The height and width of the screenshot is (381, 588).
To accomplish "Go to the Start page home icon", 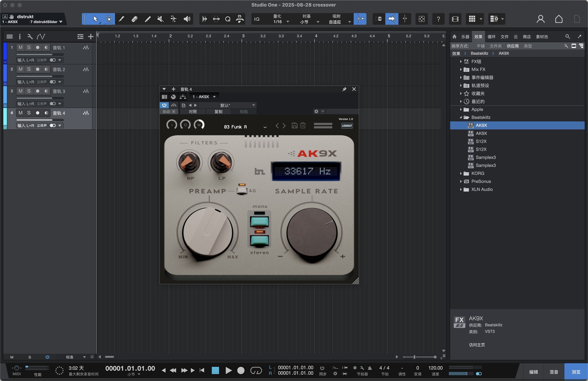I will 559,19.
